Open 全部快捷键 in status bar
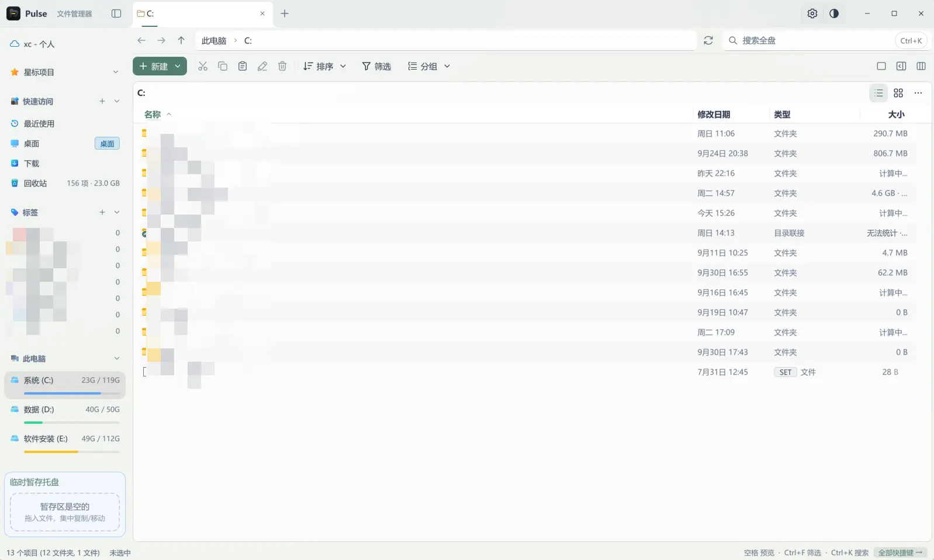Viewport: 934px width, 560px height. pyautogui.click(x=900, y=552)
